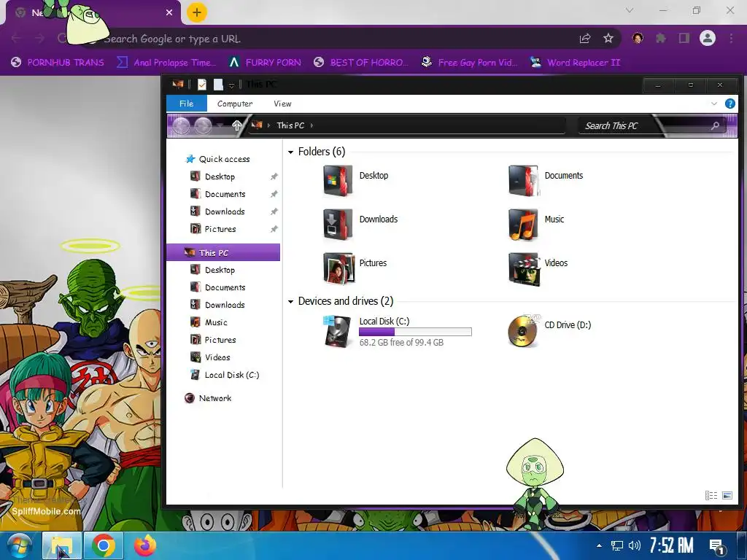Open the Computer ribbon tab

235,104
